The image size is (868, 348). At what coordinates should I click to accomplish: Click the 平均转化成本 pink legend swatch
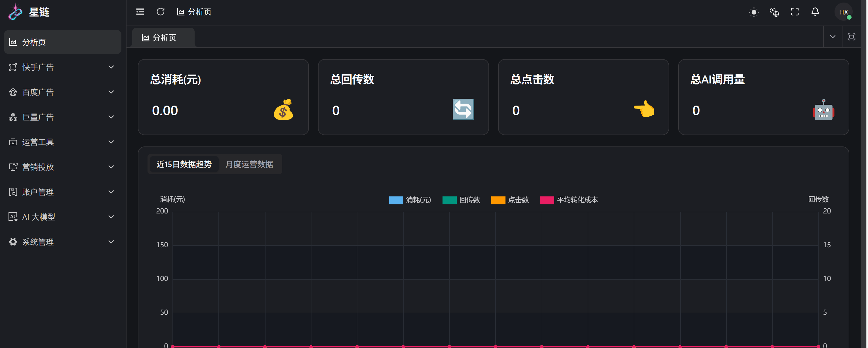point(547,200)
